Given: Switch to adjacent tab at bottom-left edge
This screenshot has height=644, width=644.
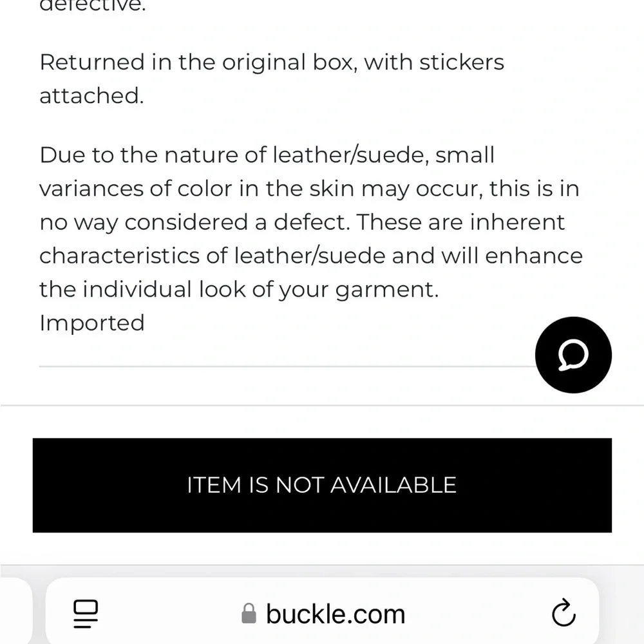Looking at the screenshot, I should [x=14, y=612].
